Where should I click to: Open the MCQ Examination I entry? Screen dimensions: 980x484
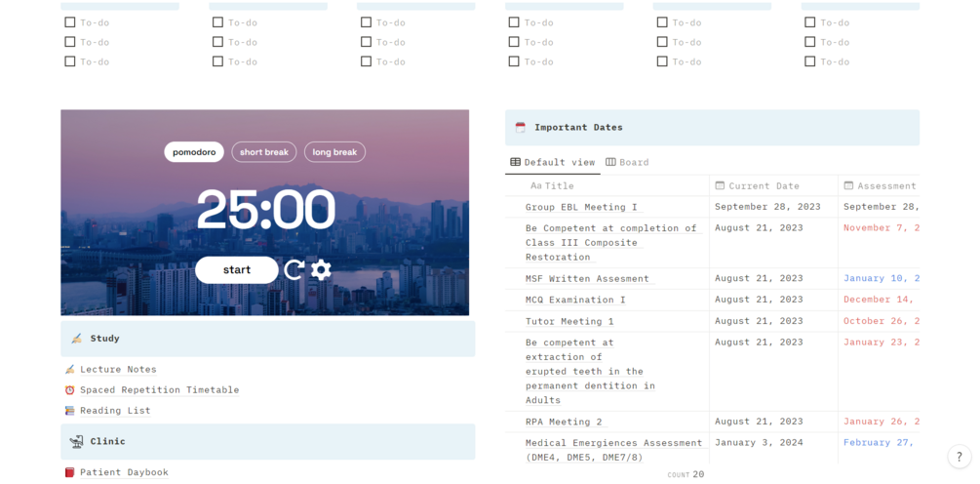pos(575,300)
